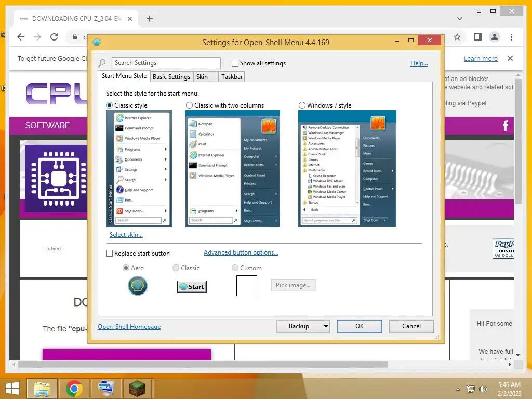
Task: Open Windows Start button on taskbar
Action: click(x=12, y=389)
